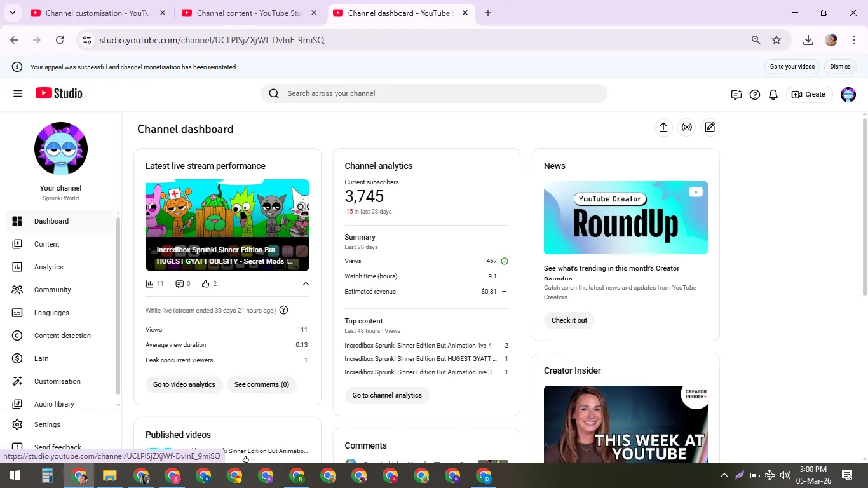This screenshot has width=868, height=488.
Task: Click the views bar chart icon showing 11
Action: tap(149, 284)
